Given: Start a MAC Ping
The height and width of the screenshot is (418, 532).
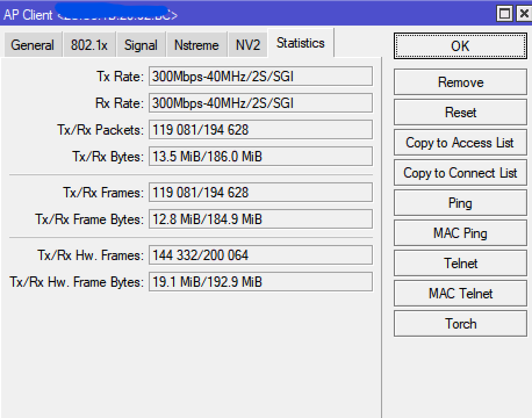Looking at the screenshot, I should (x=461, y=233).
